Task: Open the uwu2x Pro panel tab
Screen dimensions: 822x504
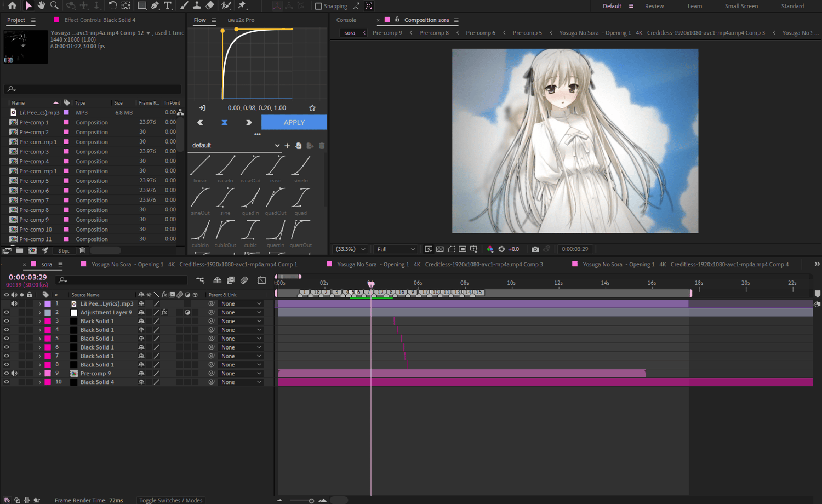Action: tap(241, 20)
